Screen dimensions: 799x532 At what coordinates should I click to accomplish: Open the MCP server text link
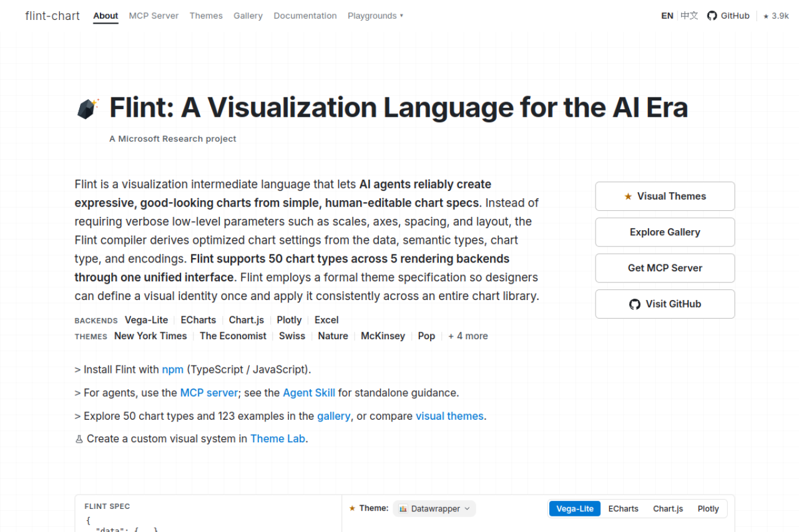209,393
